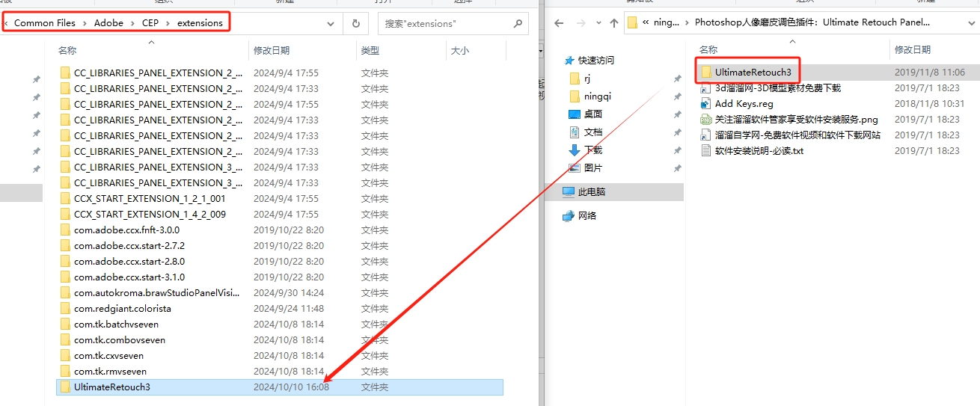Select 网络 network icon in navigation pane
The image size is (980, 406).
coord(569,215)
